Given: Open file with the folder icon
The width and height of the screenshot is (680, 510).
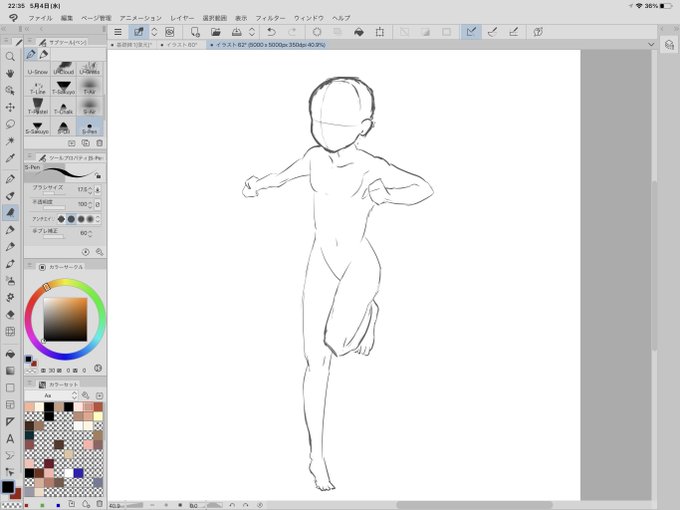Looking at the screenshot, I should tap(216, 32).
